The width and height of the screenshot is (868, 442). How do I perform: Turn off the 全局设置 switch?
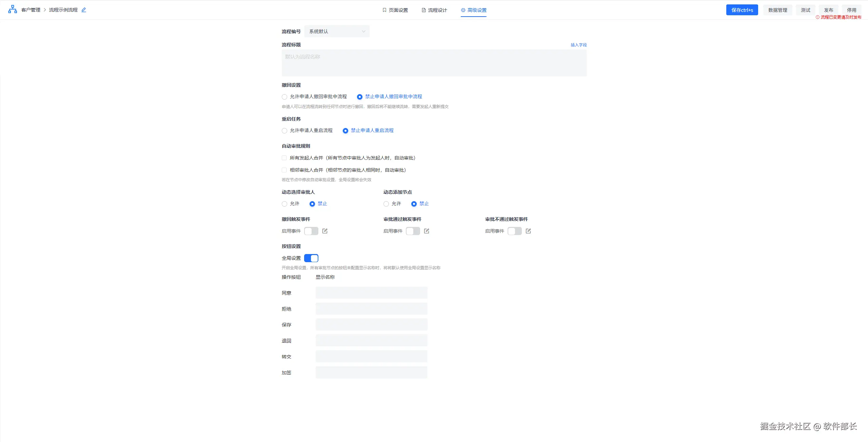click(311, 258)
